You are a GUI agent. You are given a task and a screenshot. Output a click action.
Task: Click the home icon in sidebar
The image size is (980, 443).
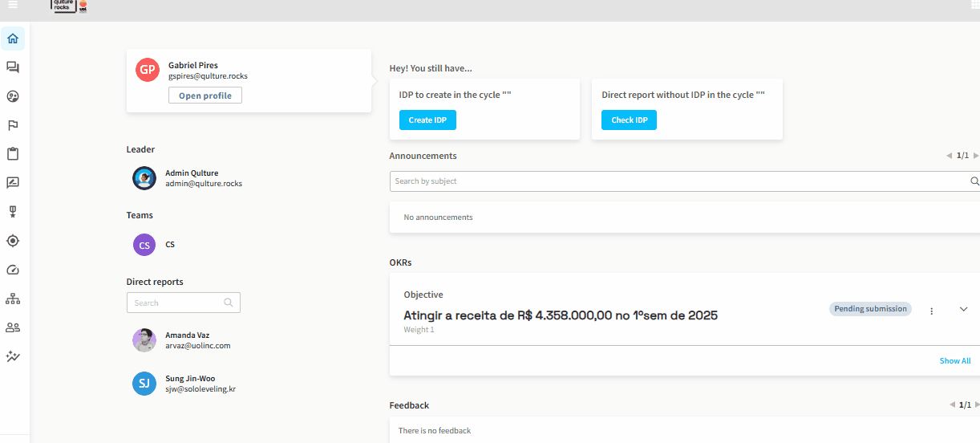13,39
